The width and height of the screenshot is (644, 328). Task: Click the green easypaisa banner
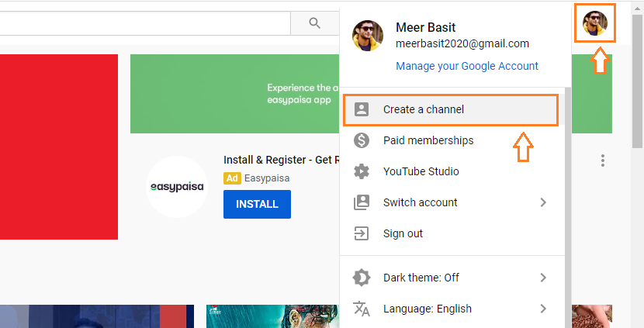[235, 94]
